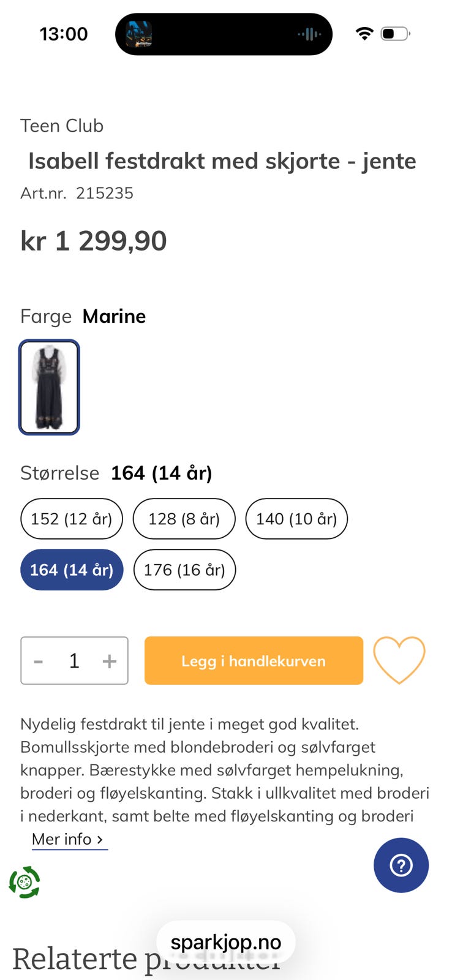Expand description with Mer info link
The height and width of the screenshot is (980, 452).
pos(67,839)
